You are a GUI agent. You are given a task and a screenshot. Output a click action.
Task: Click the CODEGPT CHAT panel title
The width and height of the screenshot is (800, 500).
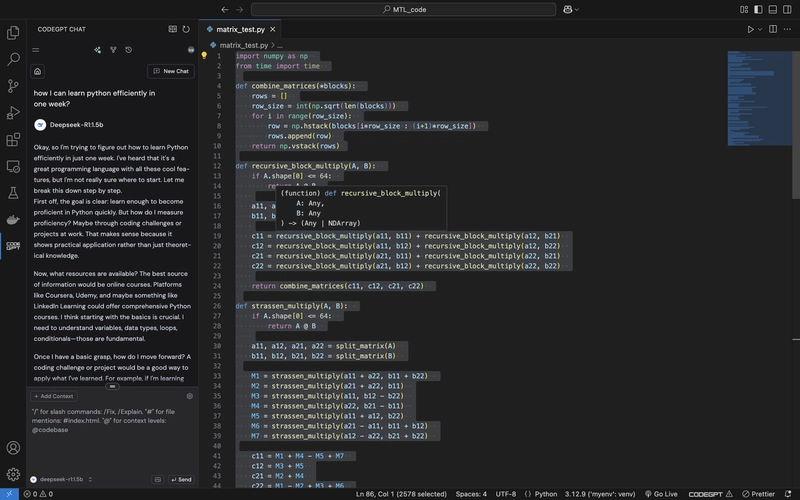tap(62, 30)
